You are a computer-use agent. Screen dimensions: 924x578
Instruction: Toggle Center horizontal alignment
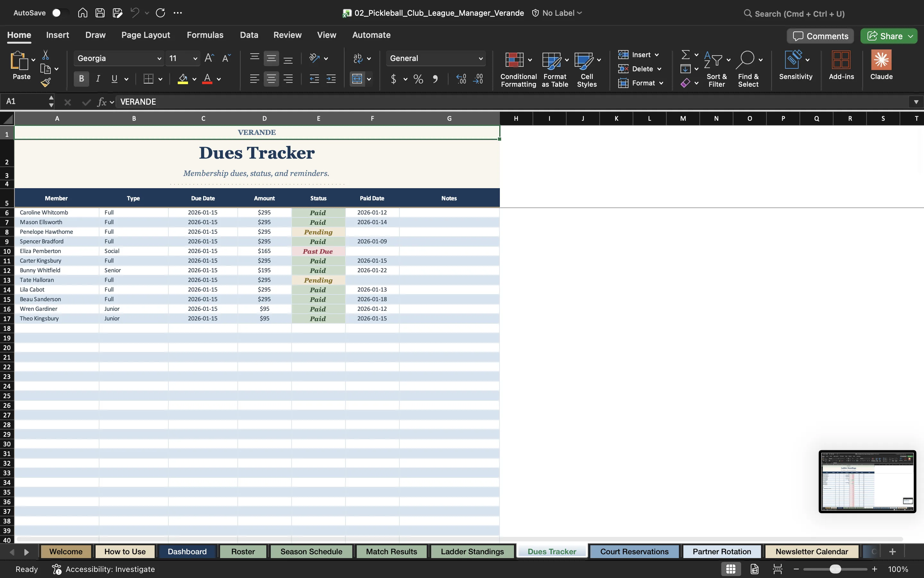click(271, 79)
